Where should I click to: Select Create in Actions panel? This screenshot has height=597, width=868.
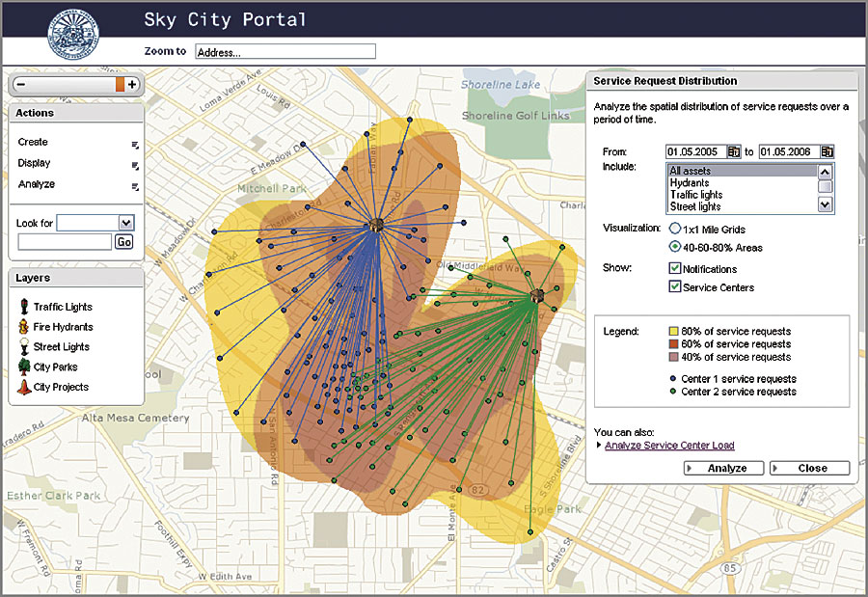pyautogui.click(x=33, y=142)
